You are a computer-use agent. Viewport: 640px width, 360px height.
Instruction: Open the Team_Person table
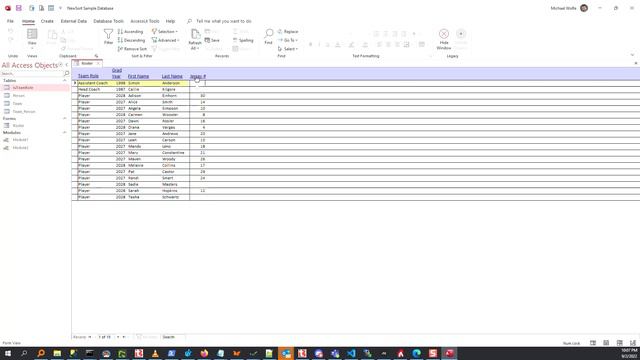coord(24,111)
